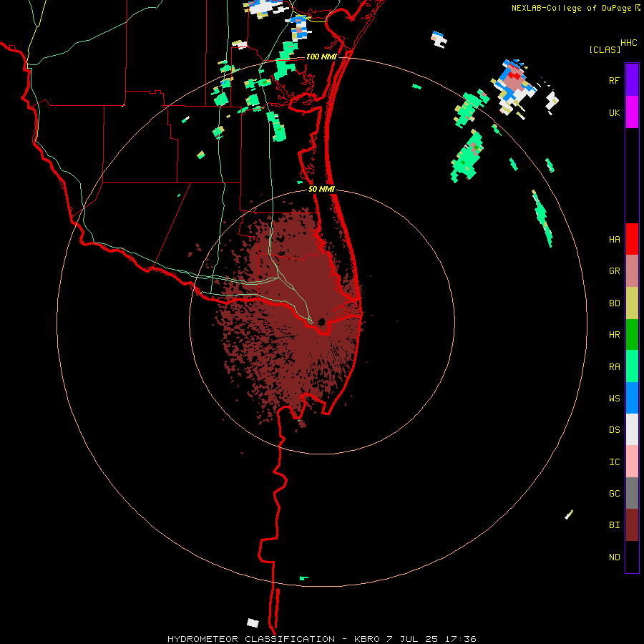Screen dimensions: 644x644
Task: Click the RF purple color swatch
Action: pos(632,80)
